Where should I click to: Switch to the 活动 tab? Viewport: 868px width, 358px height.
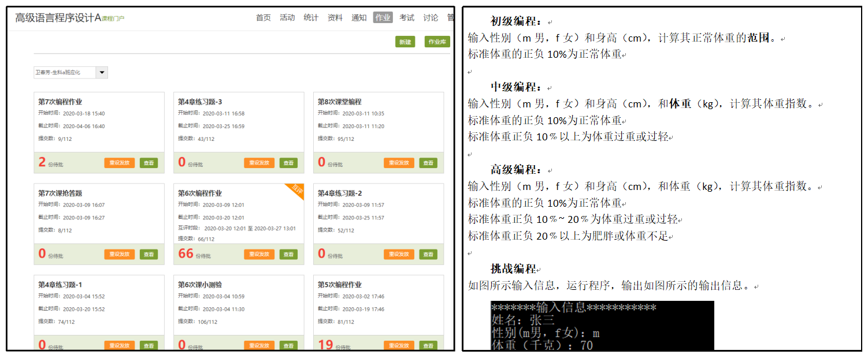coord(287,18)
